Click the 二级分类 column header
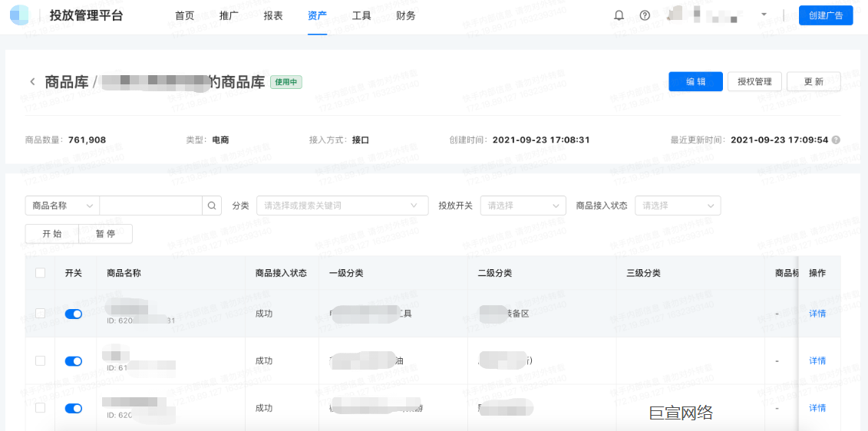 coord(495,273)
